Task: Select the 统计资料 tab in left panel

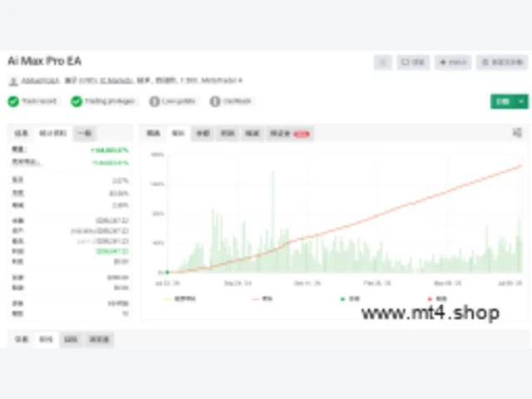Action: [53, 133]
